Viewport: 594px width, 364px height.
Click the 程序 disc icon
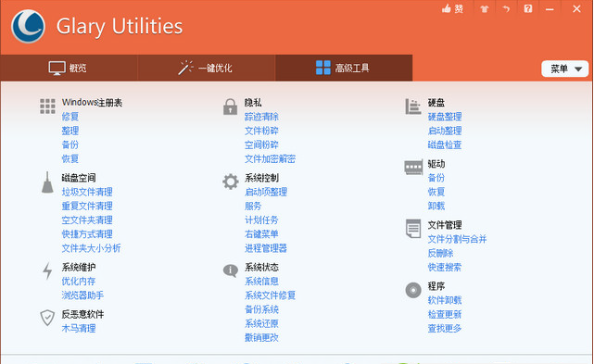click(x=413, y=290)
